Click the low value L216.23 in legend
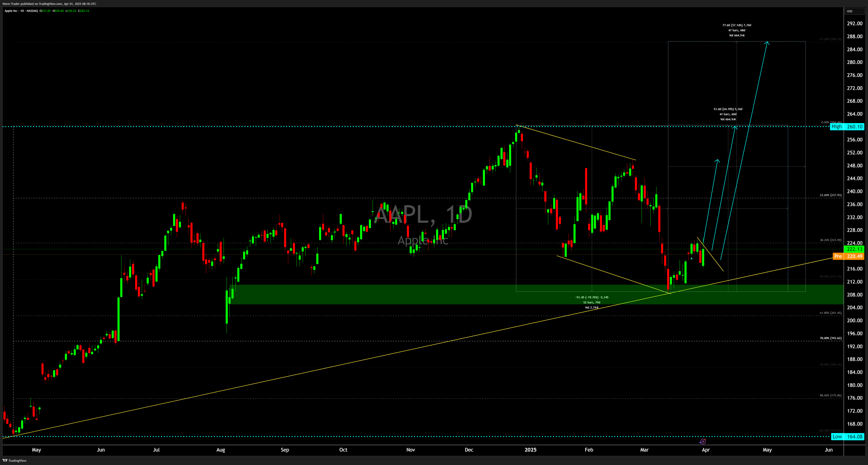The image size is (868, 465). [x=71, y=11]
